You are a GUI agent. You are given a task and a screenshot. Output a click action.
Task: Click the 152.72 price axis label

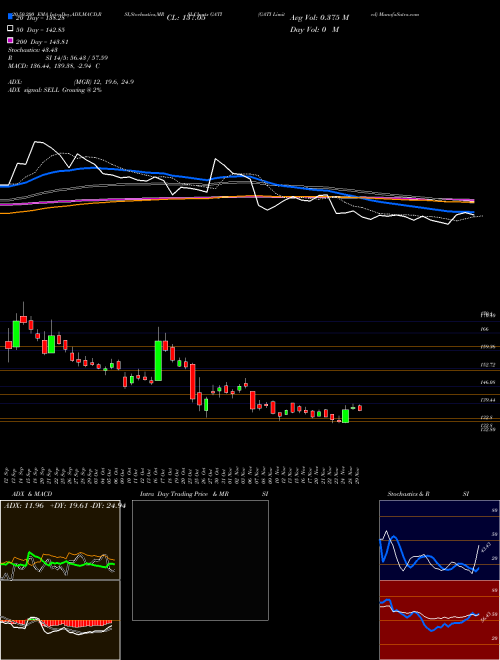coord(487,365)
